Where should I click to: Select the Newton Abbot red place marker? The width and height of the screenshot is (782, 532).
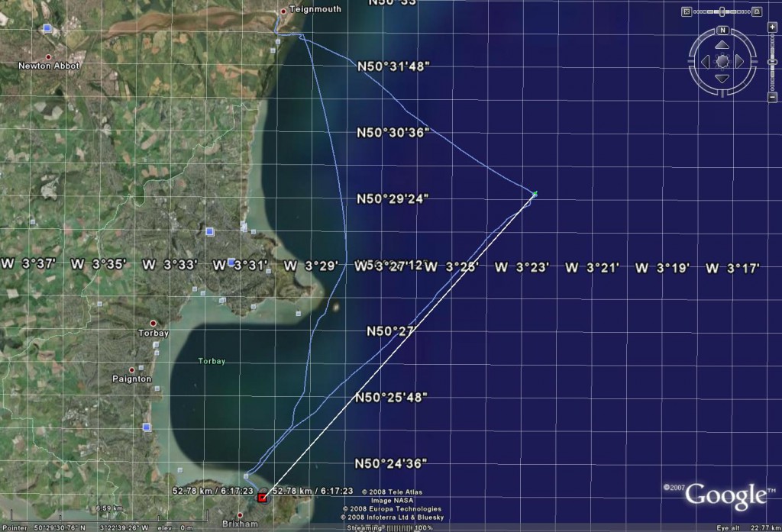[x=48, y=57]
